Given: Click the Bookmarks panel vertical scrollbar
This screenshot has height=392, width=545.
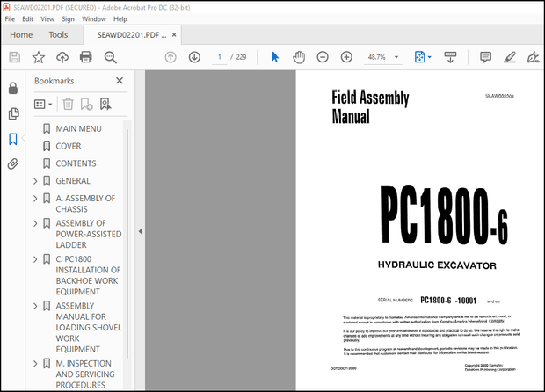Looking at the screenshot, I should [x=127, y=243].
